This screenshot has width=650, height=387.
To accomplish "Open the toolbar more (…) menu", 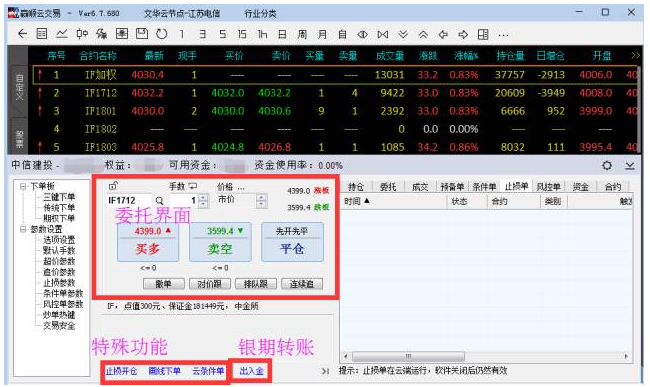I will pyautogui.click(x=503, y=35).
